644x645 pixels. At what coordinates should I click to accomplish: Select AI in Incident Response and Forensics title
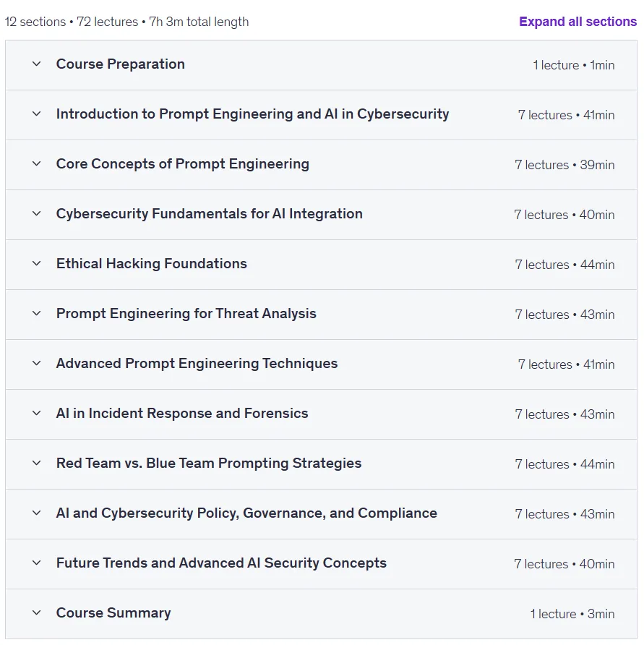[x=182, y=413]
